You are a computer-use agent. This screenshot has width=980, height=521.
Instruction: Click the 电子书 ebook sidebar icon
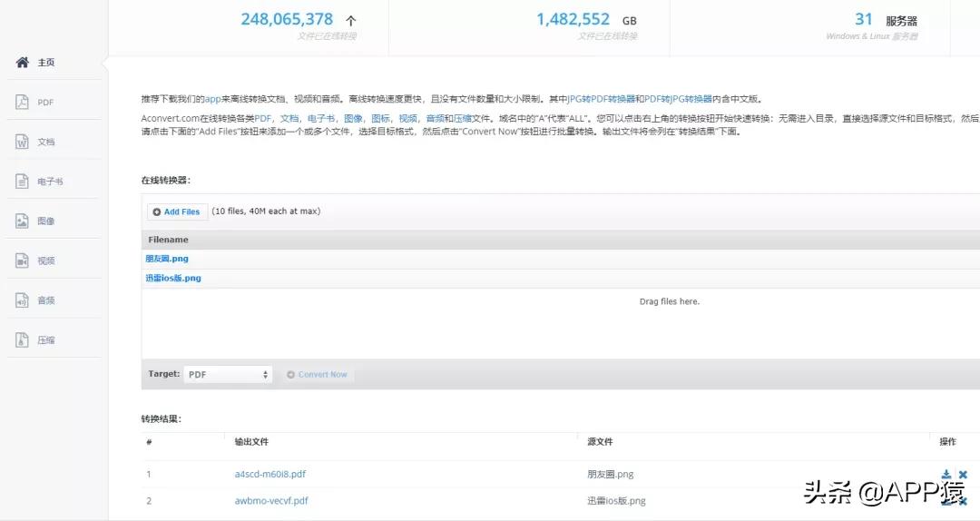coord(22,182)
